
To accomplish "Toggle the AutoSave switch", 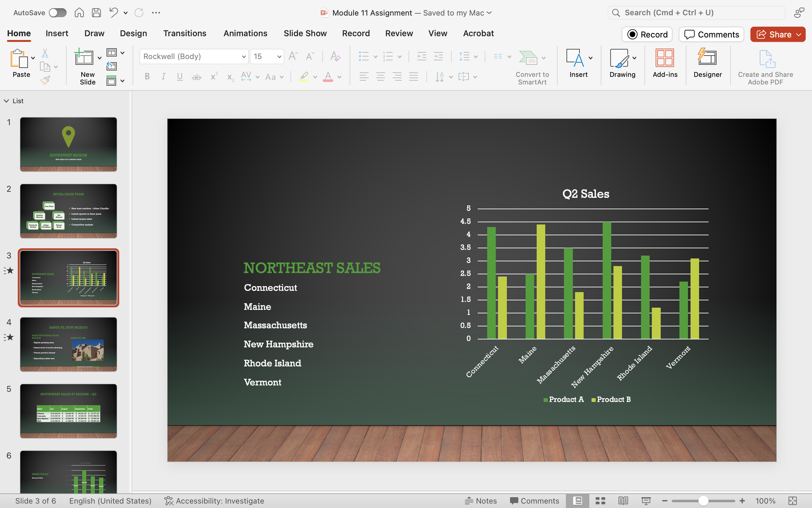I will point(57,13).
